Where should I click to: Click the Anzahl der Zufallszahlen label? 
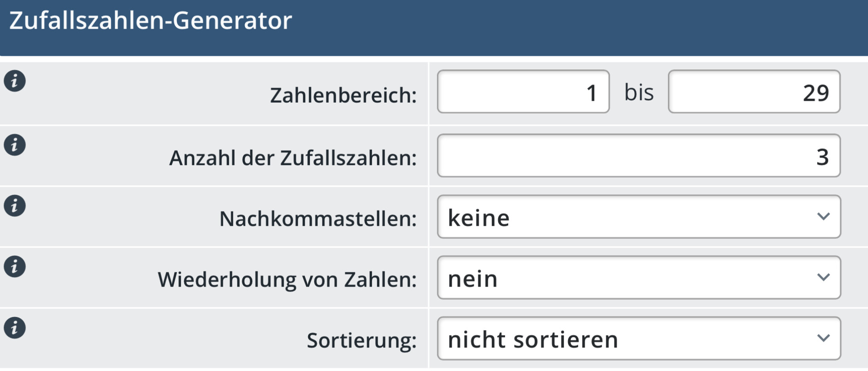pyautogui.click(x=293, y=158)
